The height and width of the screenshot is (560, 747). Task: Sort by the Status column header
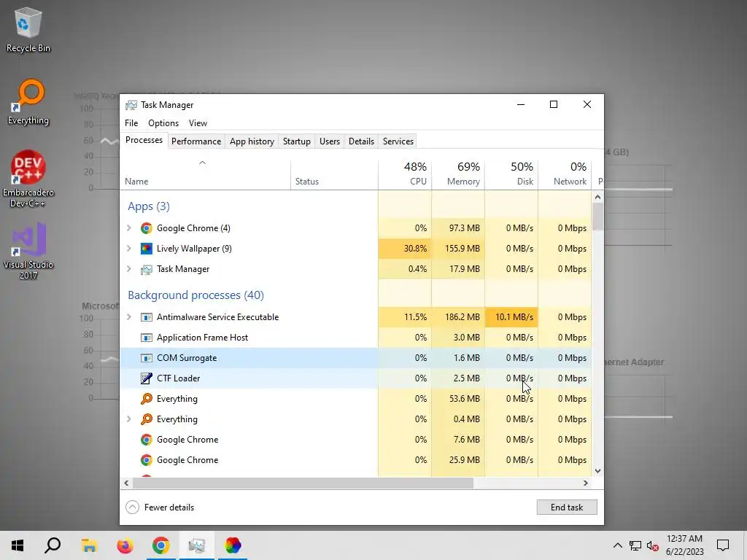coord(334,174)
